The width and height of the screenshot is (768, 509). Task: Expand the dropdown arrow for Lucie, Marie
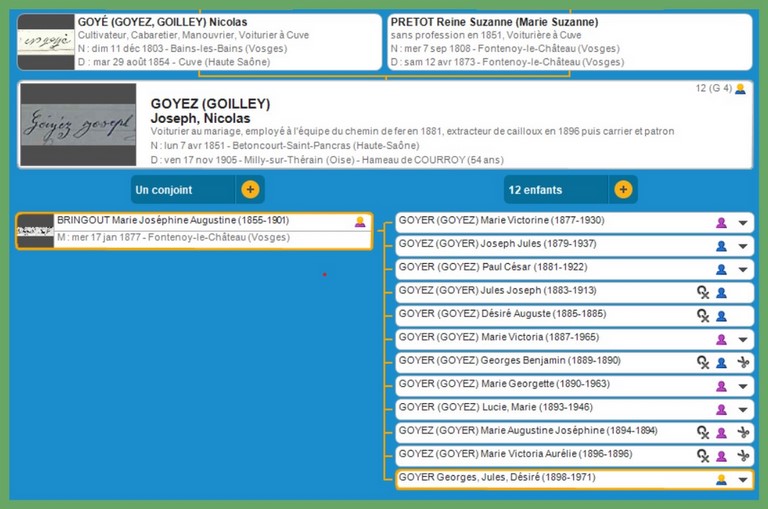tap(742, 410)
